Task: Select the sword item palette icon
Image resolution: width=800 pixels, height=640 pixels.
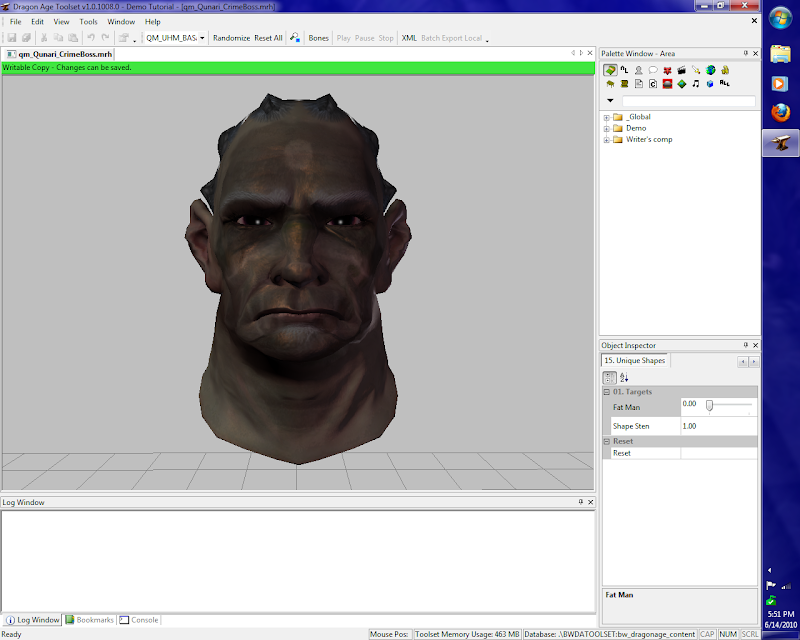Action: pos(696,70)
